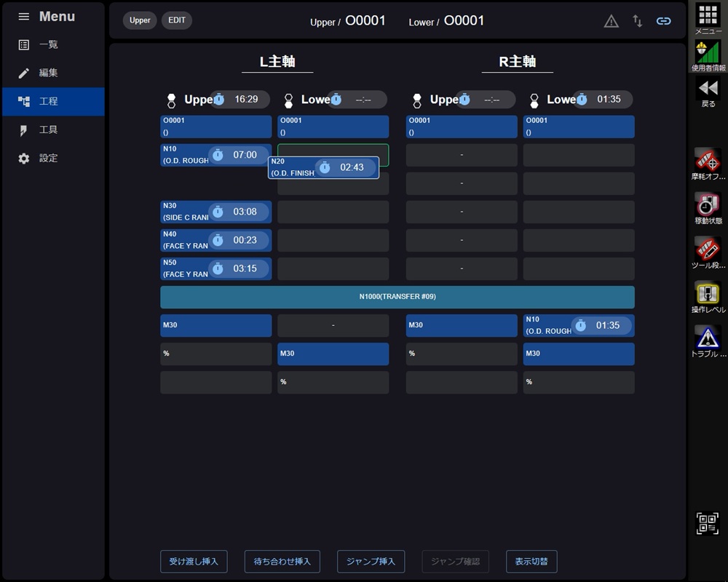
Task: Click the 待ち合わせ挿入 button
Action: tap(282, 562)
